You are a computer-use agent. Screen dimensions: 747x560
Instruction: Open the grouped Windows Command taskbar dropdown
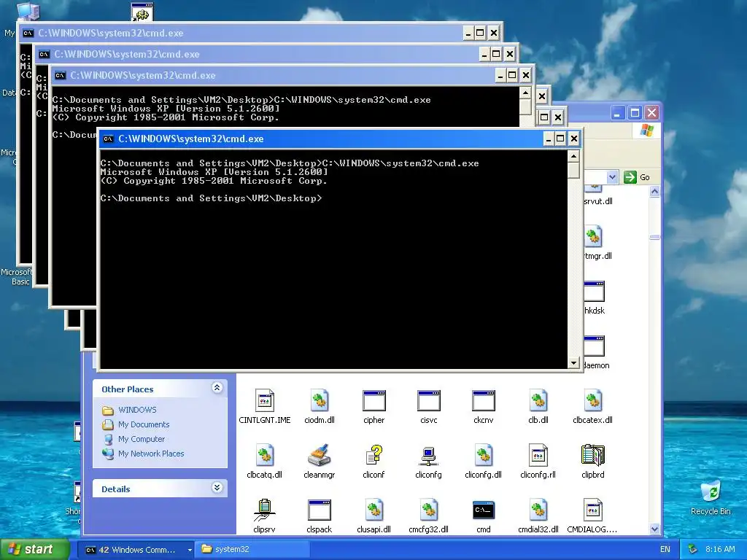tap(190, 550)
